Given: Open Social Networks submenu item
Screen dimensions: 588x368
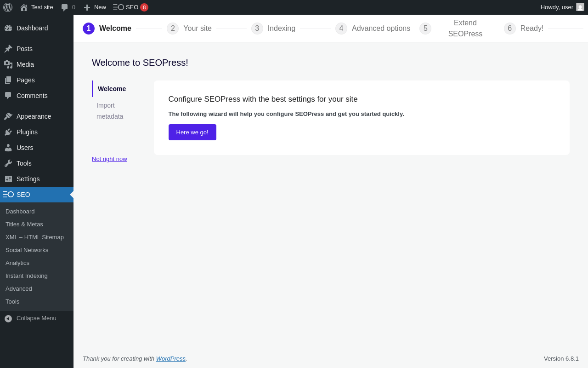Looking at the screenshot, I should pyautogui.click(x=27, y=250).
